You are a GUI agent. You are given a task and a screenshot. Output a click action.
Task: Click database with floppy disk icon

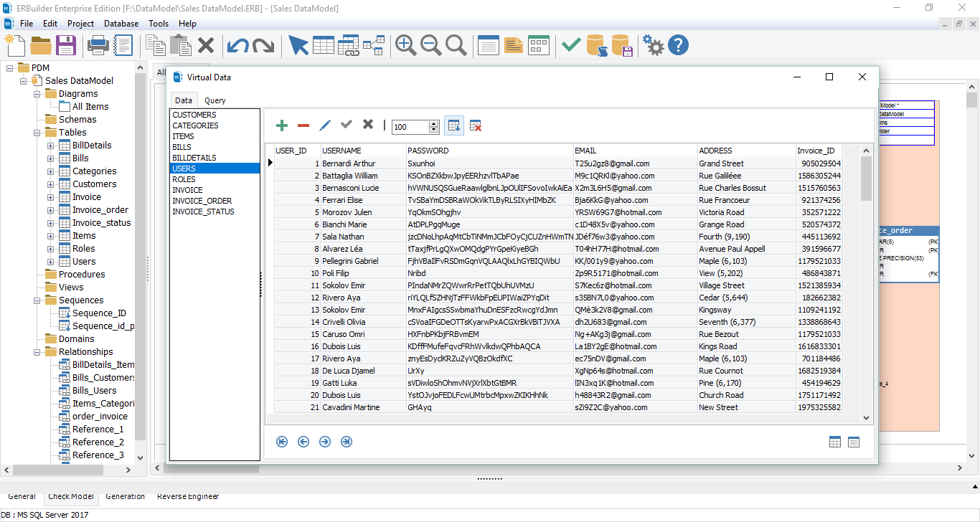tap(621, 45)
